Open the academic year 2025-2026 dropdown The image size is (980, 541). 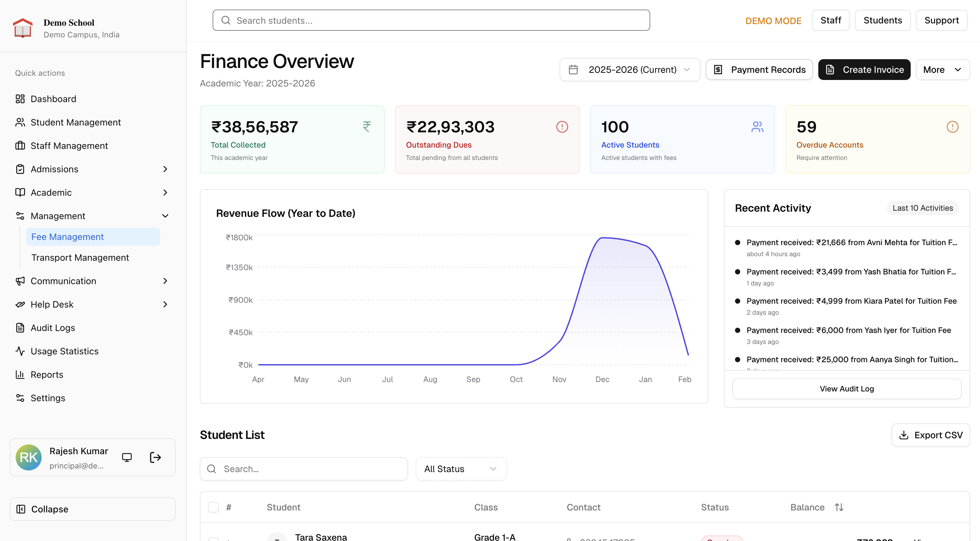coord(630,70)
